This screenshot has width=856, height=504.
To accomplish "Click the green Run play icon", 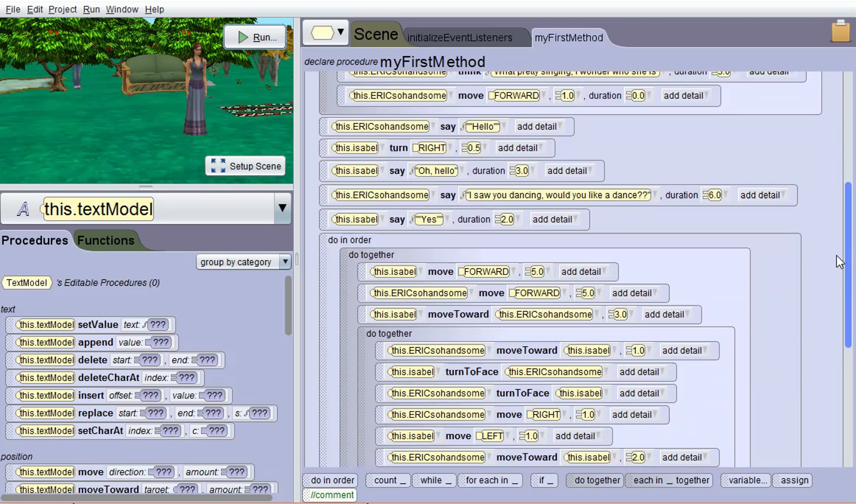I will tap(243, 37).
